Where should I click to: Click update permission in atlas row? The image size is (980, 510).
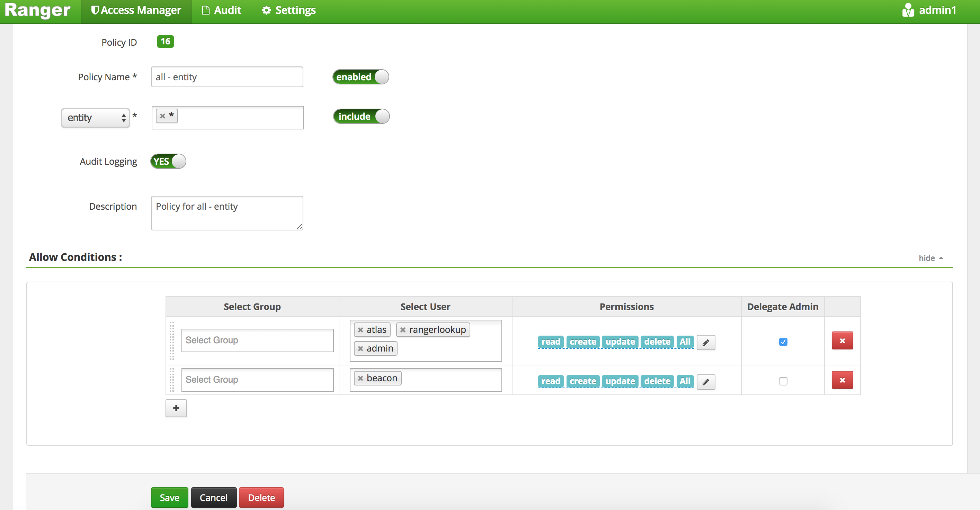click(620, 341)
